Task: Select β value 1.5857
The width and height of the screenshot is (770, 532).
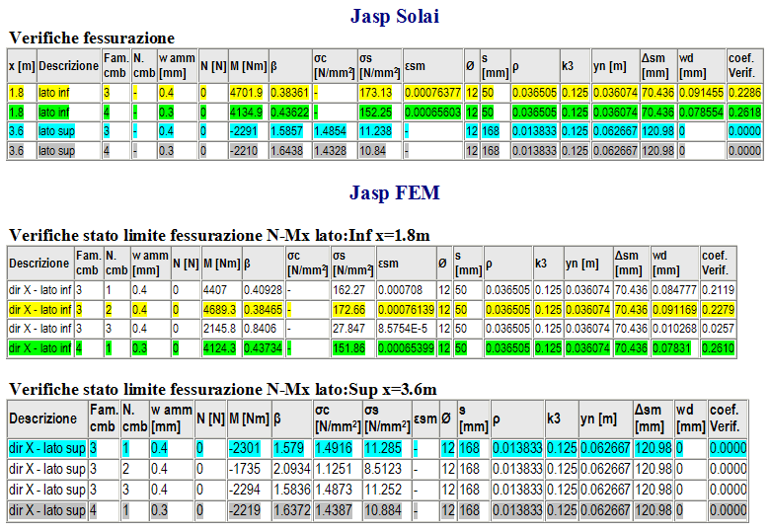Action: [286, 131]
